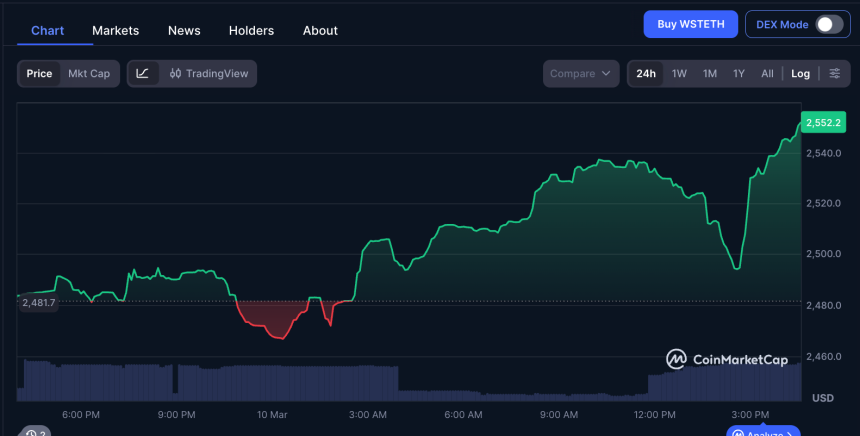Open the About tab
860x436 pixels.
pos(320,30)
